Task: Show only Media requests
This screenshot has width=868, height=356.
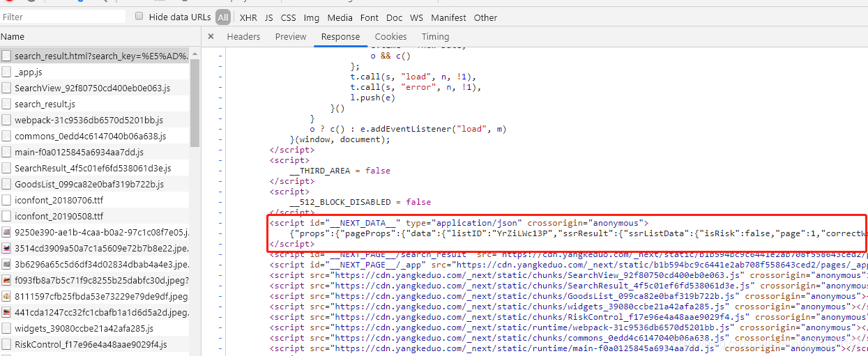Action: [x=340, y=17]
